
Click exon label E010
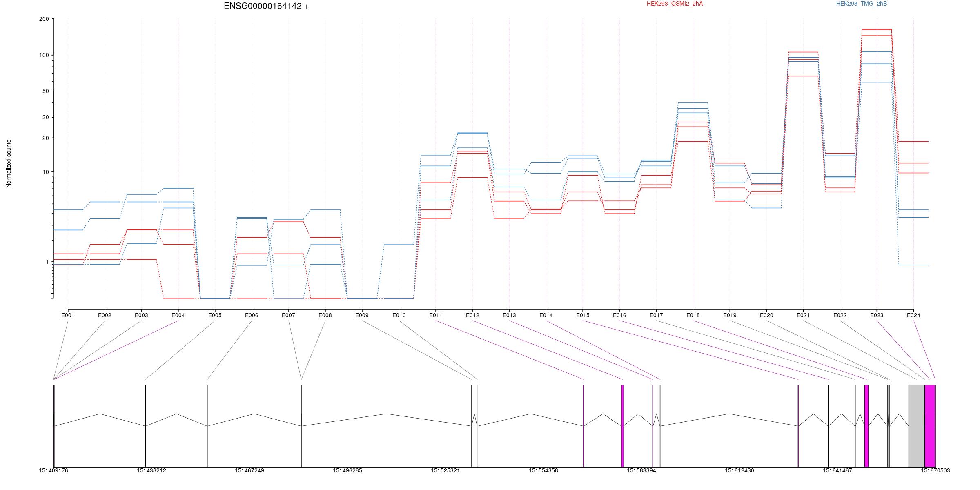399,315
